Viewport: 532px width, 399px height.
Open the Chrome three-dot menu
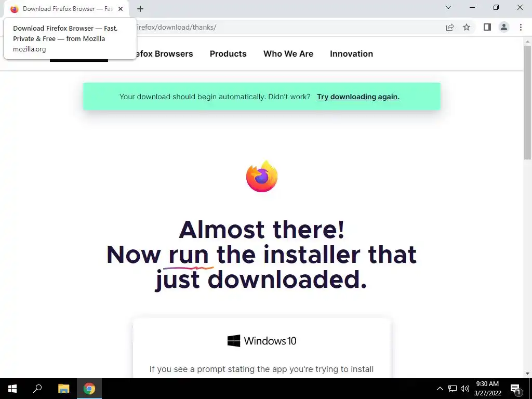pos(521,27)
